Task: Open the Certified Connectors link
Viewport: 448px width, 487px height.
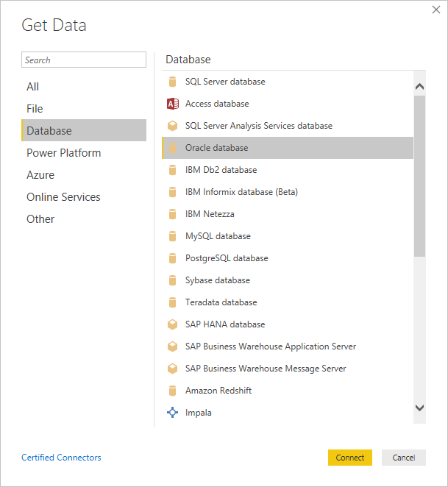Action: 61,458
